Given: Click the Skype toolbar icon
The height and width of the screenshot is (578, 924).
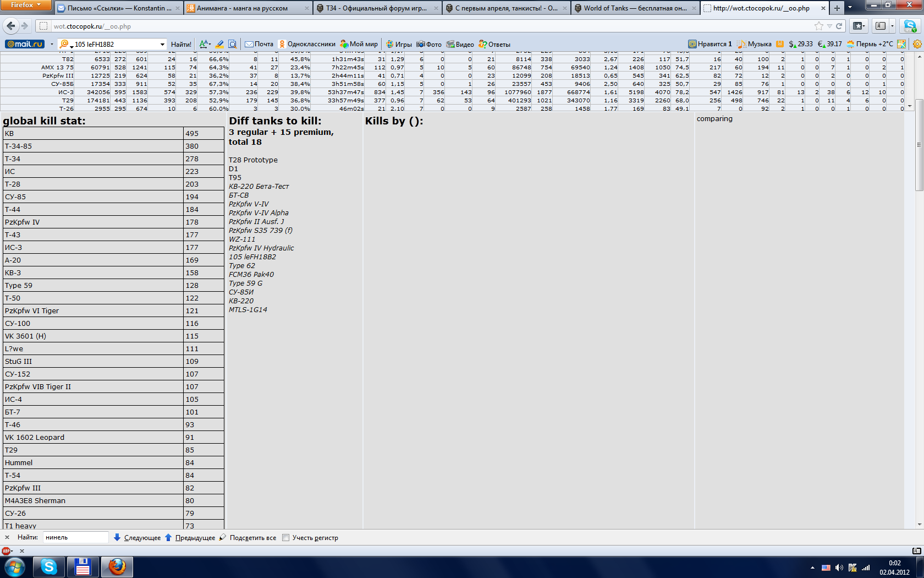Looking at the screenshot, I should click(910, 26).
